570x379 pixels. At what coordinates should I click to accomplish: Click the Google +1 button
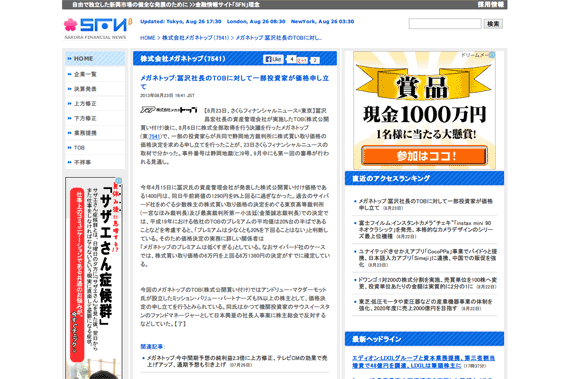coord(302,60)
